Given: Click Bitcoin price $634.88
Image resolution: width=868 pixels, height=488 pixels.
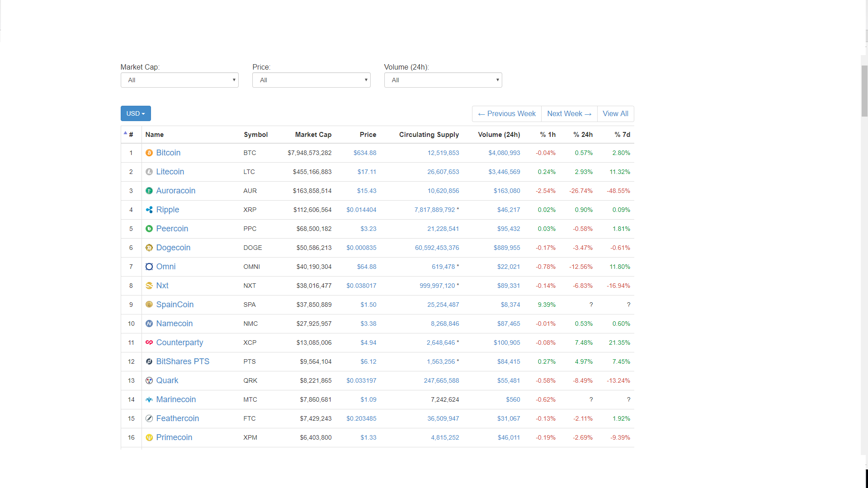Looking at the screenshot, I should 365,153.
